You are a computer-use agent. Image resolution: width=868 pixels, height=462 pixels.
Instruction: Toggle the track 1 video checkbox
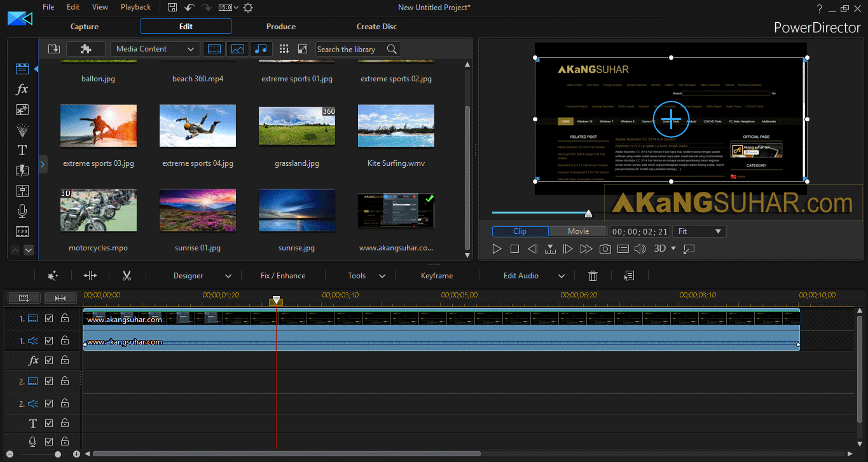click(49, 318)
